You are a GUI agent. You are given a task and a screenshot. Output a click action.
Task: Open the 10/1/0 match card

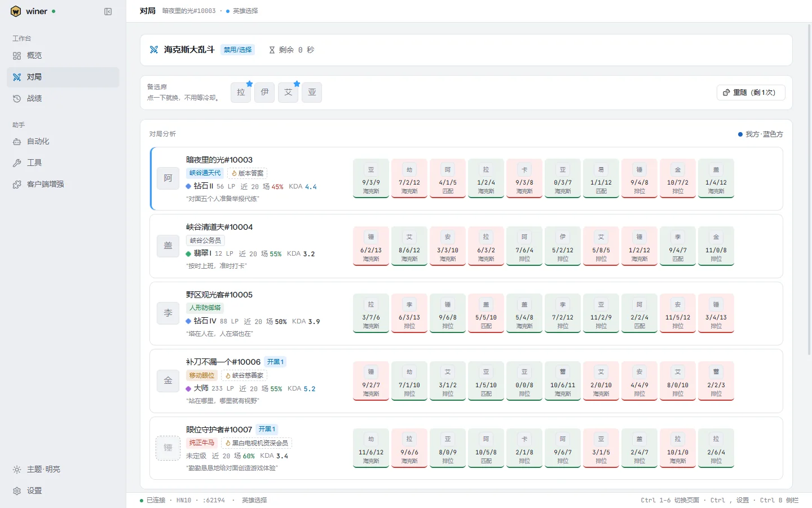pos(678,448)
